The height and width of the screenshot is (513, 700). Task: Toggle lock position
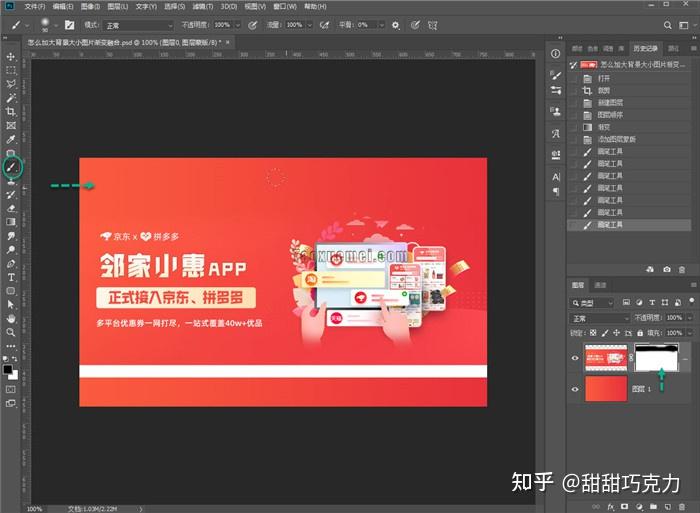[x=617, y=333]
